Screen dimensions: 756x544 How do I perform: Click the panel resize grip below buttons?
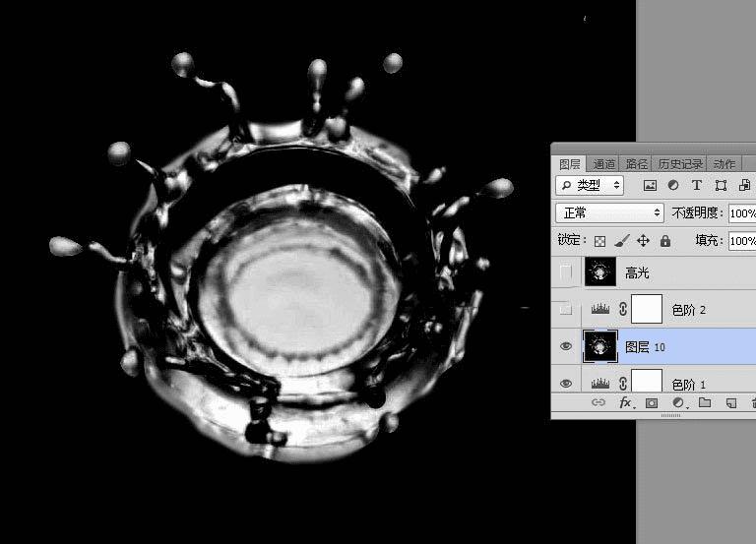click(670, 415)
